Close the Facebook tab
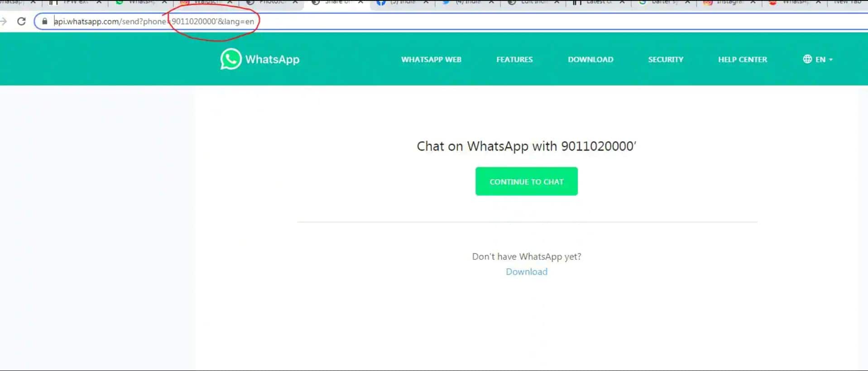This screenshot has width=868, height=371. [x=426, y=2]
